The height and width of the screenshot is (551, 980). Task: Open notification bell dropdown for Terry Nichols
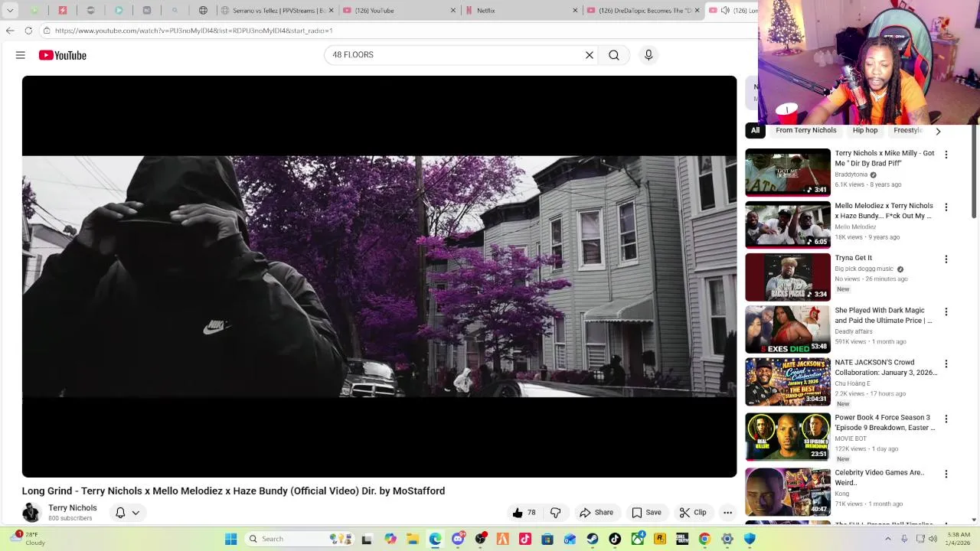click(127, 513)
